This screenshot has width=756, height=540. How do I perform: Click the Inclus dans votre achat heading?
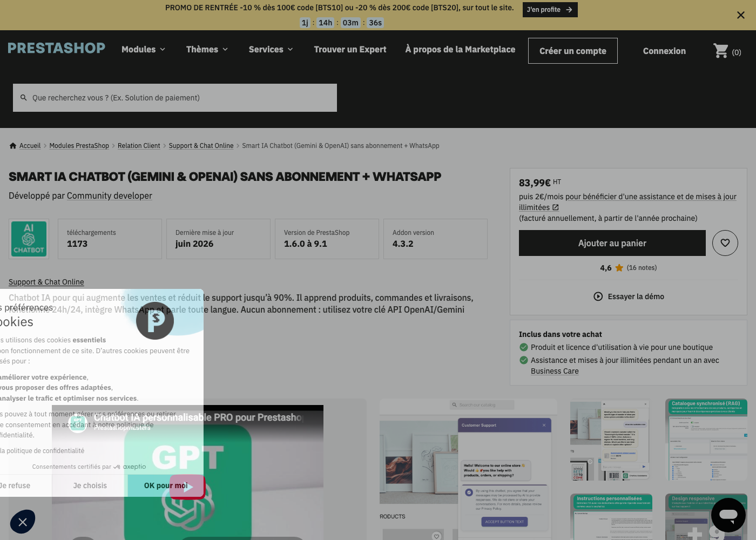click(x=561, y=334)
